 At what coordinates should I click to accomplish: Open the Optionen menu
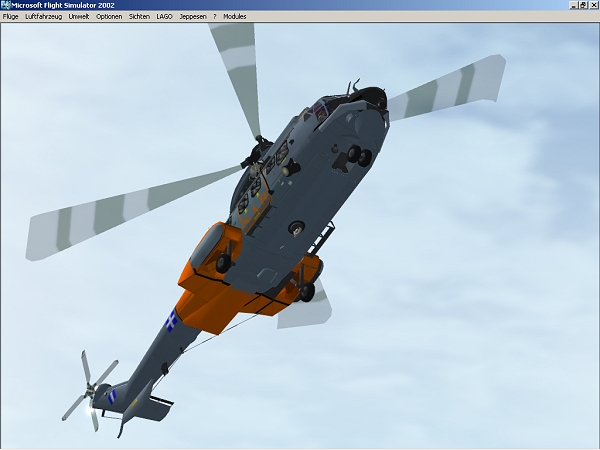click(x=109, y=17)
